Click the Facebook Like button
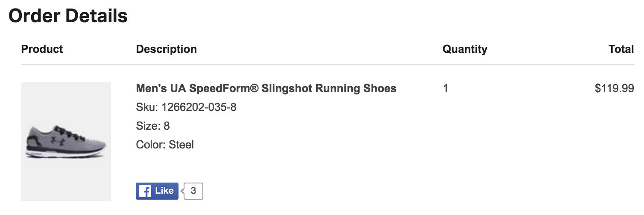 coord(157,191)
